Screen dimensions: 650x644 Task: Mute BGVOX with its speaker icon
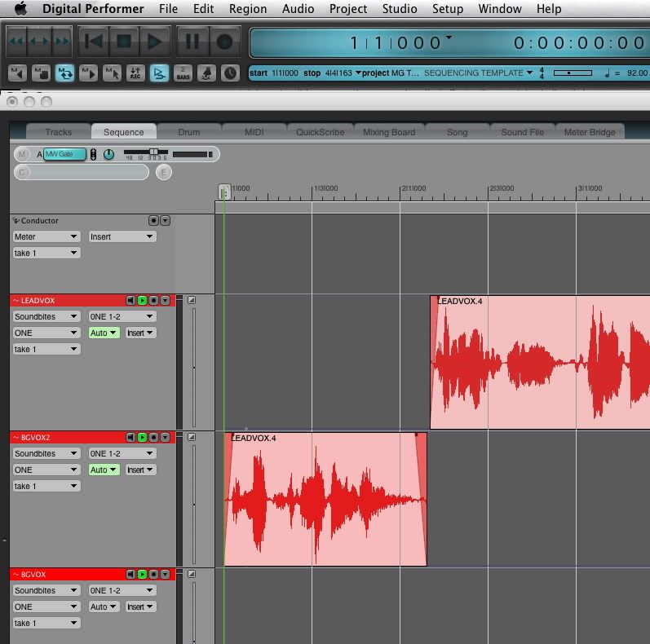[130, 574]
